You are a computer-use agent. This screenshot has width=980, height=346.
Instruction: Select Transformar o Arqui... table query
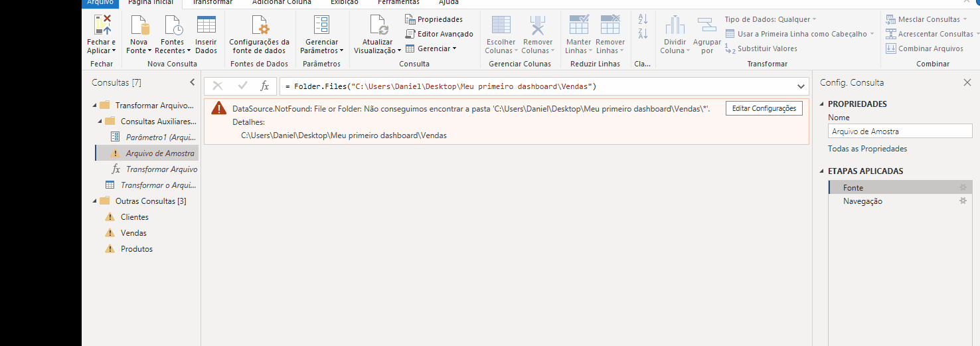click(x=150, y=185)
